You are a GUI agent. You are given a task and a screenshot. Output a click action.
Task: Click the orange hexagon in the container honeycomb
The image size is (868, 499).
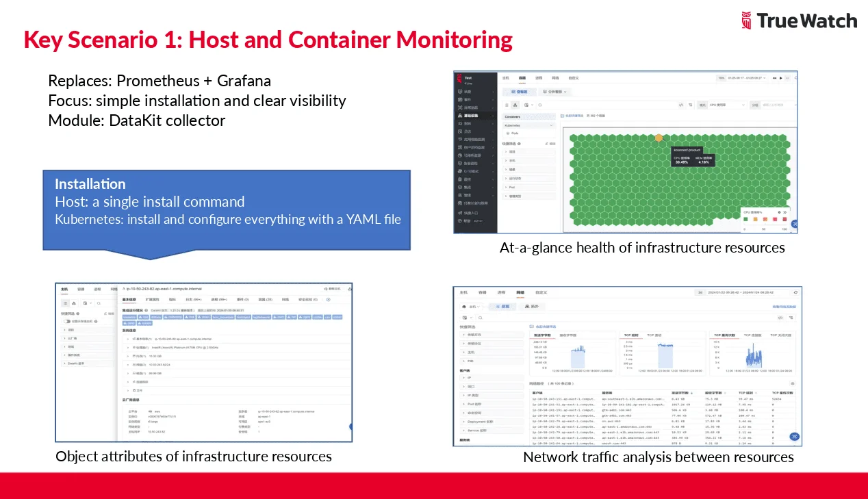(659, 138)
